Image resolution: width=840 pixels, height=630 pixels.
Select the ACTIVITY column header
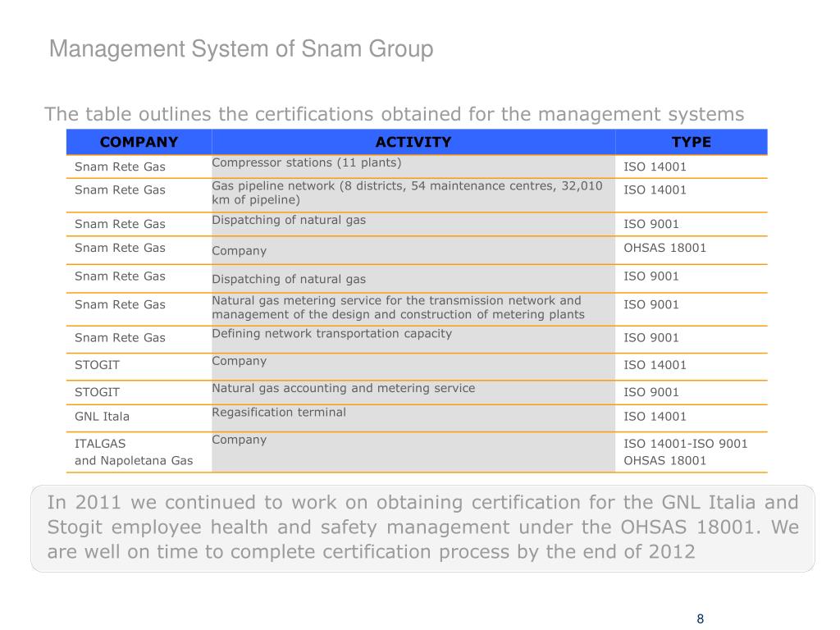(x=413, y=142)
